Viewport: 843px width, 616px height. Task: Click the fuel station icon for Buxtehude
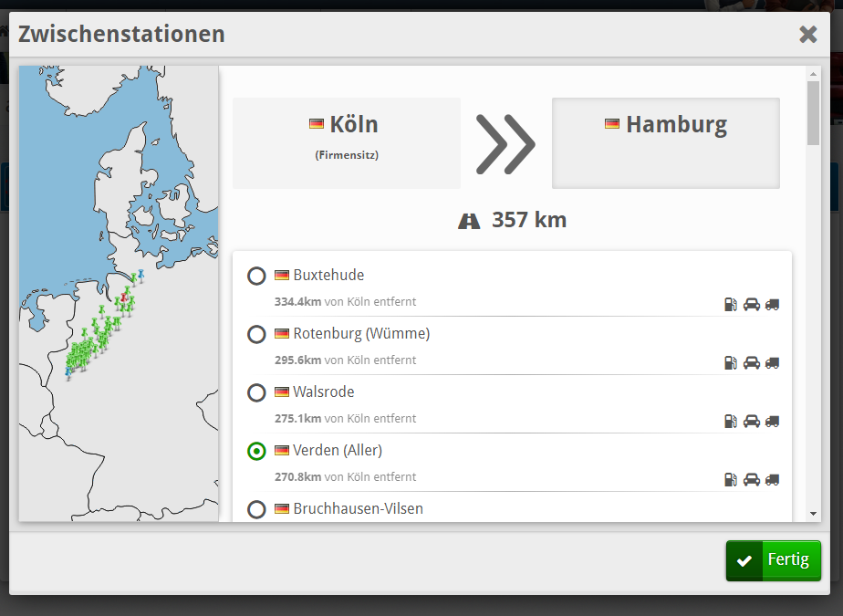pyautogui.click(x=730, y=305)
